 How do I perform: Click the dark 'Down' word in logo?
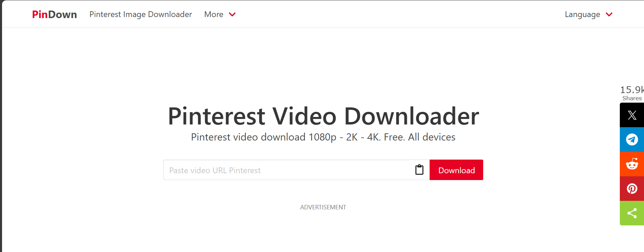(x=62, y=14)
